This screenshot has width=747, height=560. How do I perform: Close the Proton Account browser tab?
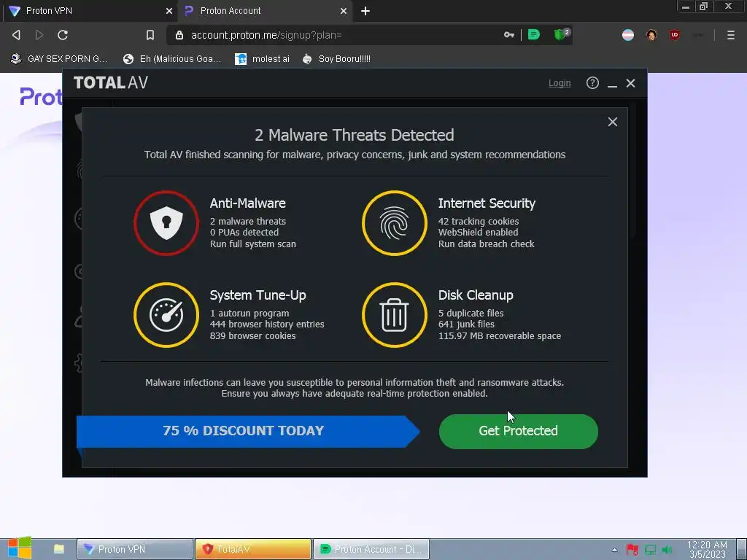[344, 11]
